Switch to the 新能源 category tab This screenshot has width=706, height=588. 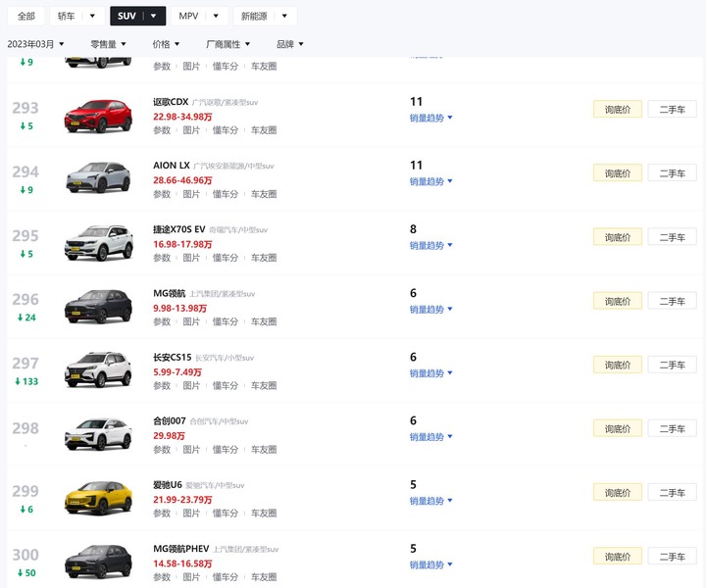click(x=254, y=17)
